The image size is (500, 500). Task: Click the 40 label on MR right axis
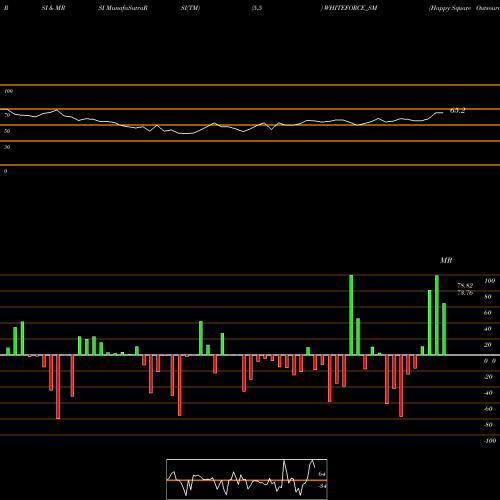tap(488, 329)
